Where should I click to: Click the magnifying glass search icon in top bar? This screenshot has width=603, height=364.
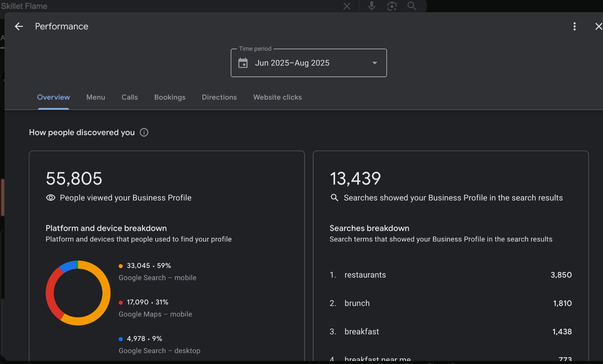point(412,6)
